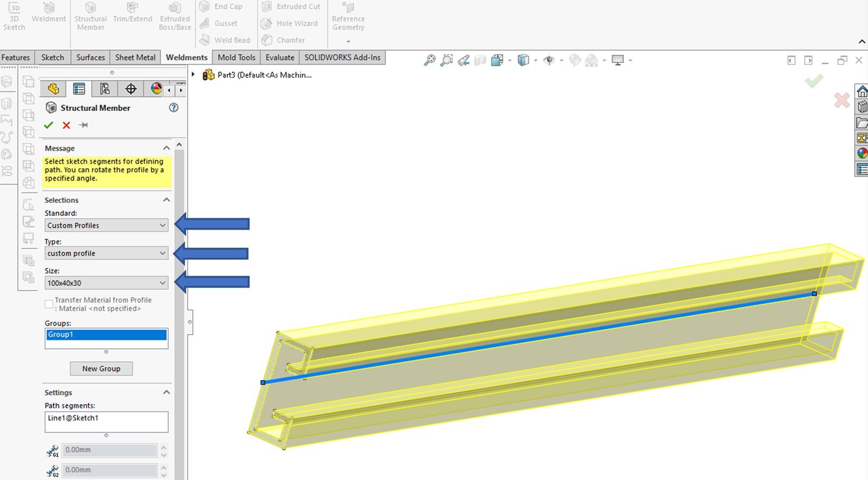The height and width of the screenshot is (480, 868).
Task: Pin the Structural Member property panel
Action: (x=84, y=125)
